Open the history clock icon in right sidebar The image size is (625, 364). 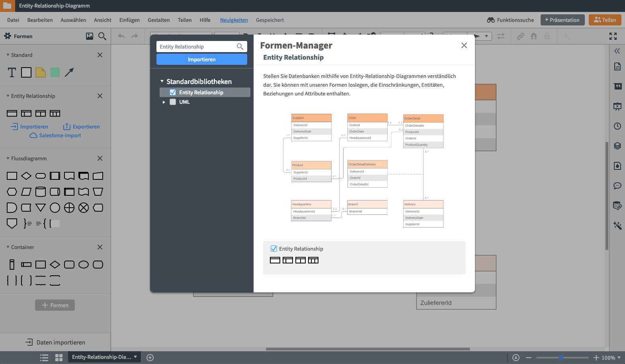(617, 126)
